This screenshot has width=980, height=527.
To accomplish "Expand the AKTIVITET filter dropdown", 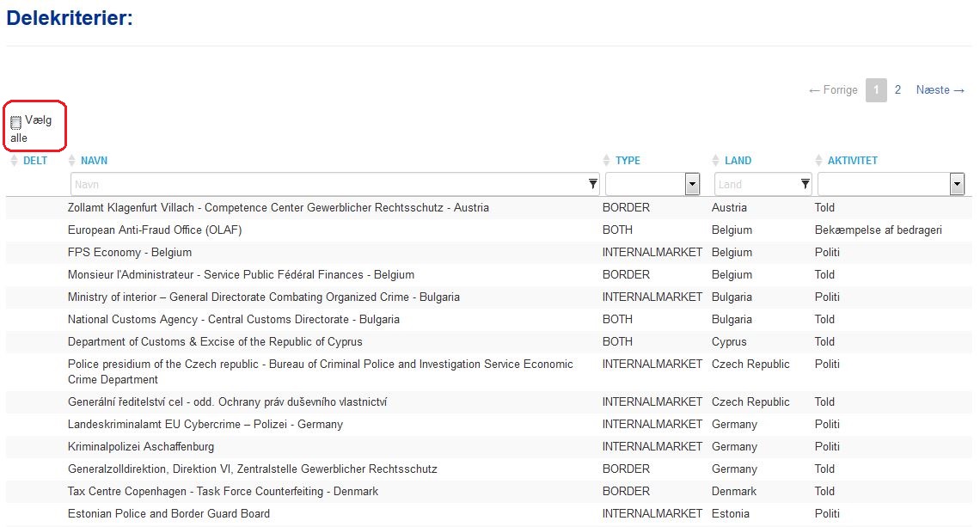I will pyautogui.click(x=957, y=184).
